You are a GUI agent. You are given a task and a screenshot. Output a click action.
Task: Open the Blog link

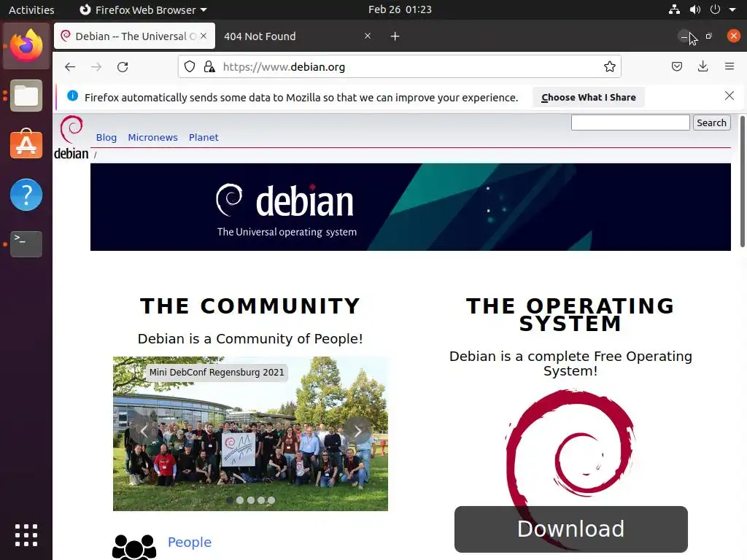pyautogui.click(x=107, y=137)
